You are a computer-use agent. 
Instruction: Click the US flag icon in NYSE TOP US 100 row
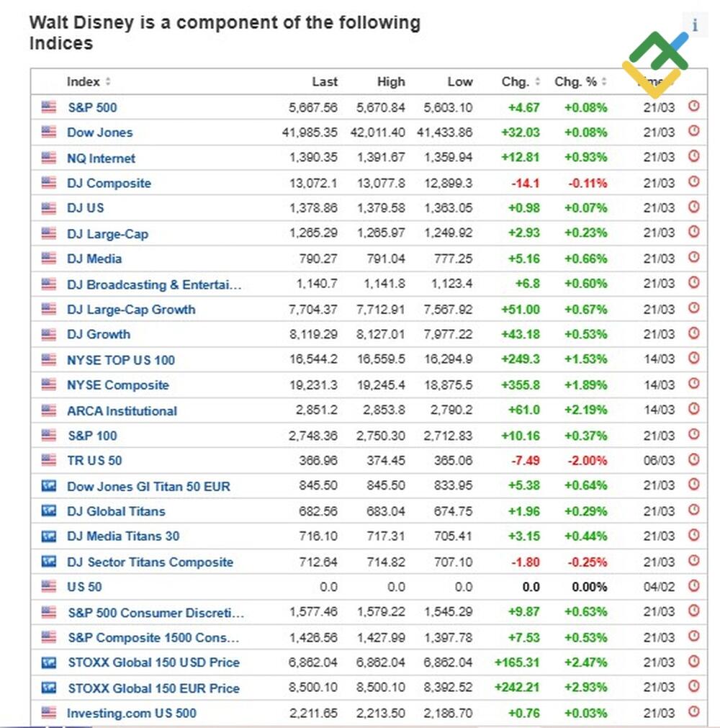(x=49, y=359)
